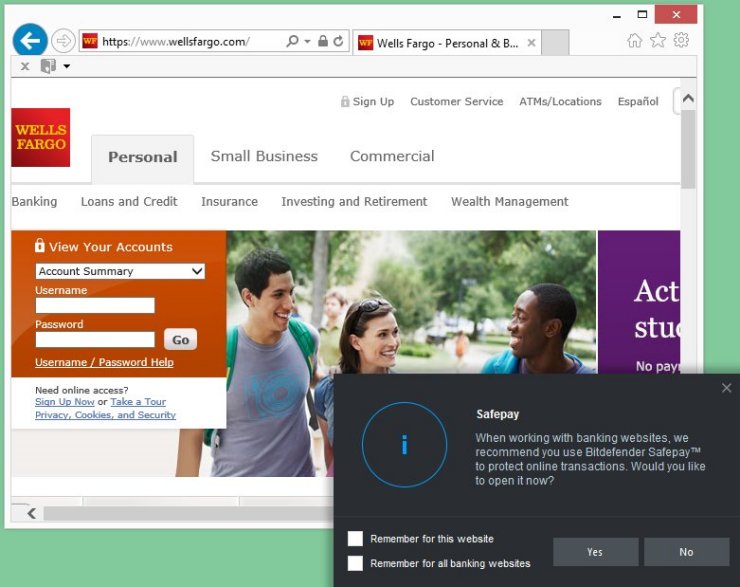Click Yes to open Safepay

point(595,552)
